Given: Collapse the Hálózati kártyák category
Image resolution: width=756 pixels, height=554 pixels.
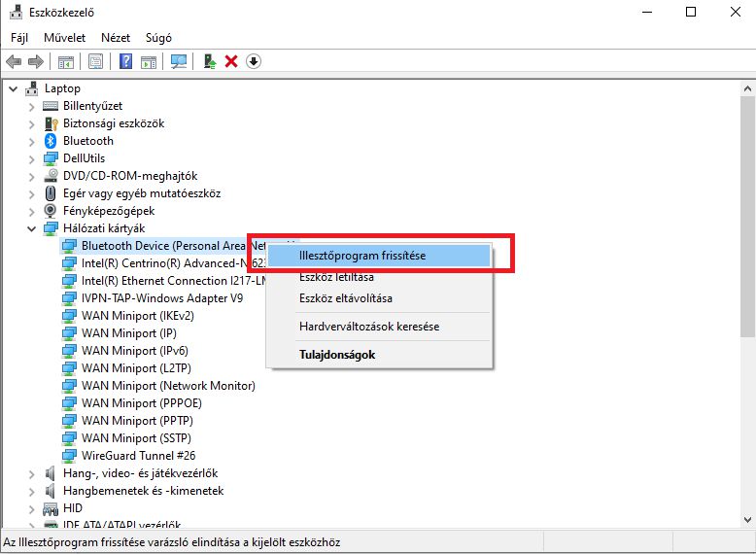Looking at the screenshot, I should 32,228.
